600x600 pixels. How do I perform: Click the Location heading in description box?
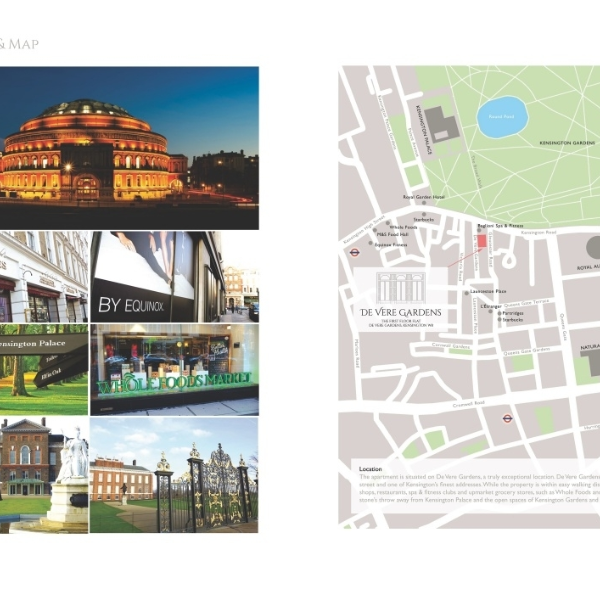pyautogui.click(x=370, y=468)
